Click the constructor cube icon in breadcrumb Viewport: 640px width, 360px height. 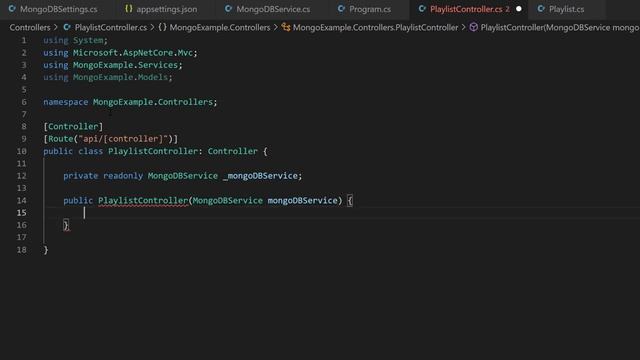click(473, 27)
